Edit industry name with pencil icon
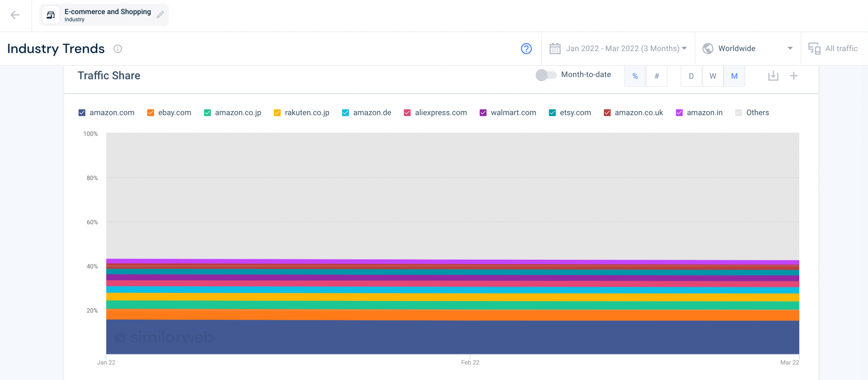The image size is (868, 380). (160, 15)
